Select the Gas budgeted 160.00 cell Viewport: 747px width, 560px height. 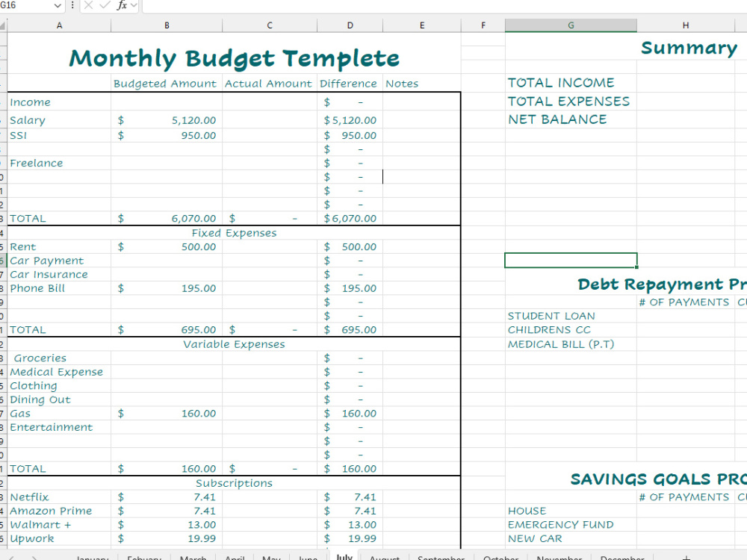pos(167,414)
